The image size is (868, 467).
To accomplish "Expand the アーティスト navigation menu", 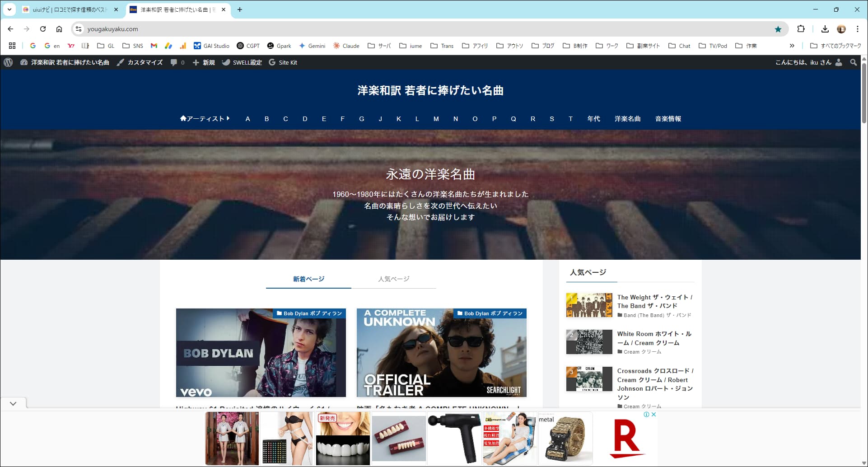I will coord(205,118).
